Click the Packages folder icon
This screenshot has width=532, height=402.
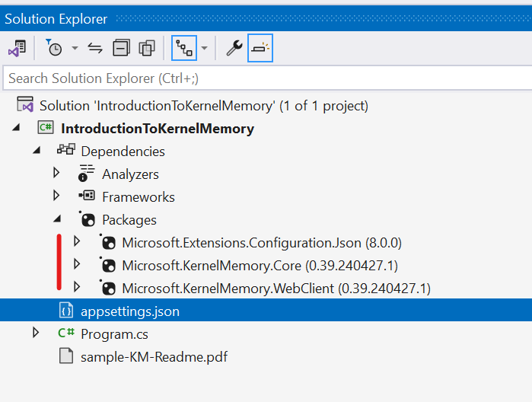(87, 220)
